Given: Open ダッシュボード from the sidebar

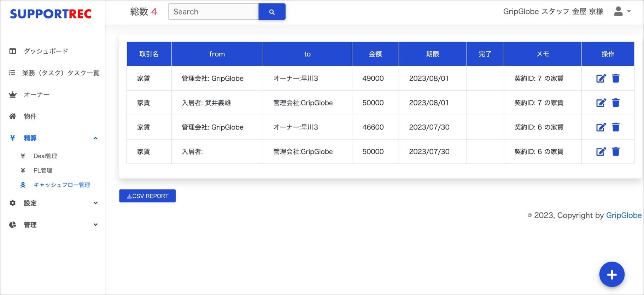Looking at the screenshot, I should (46, 51).
